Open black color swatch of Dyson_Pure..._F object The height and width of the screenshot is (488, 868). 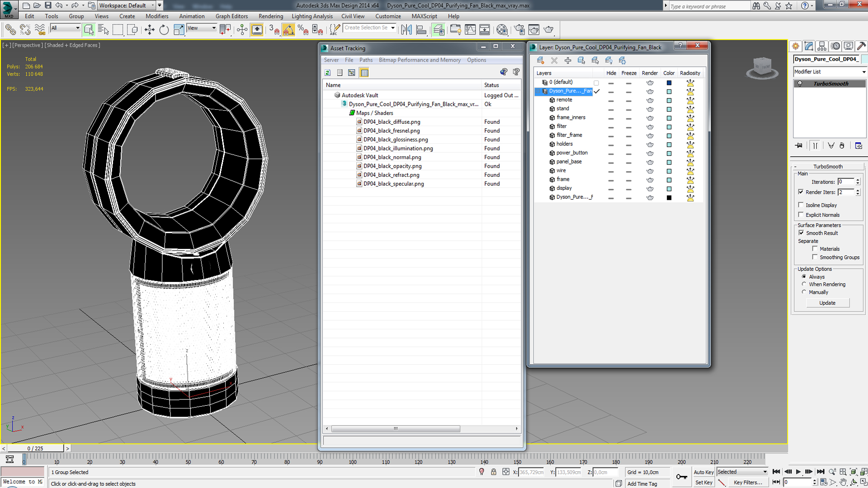(x=669, y=198)
